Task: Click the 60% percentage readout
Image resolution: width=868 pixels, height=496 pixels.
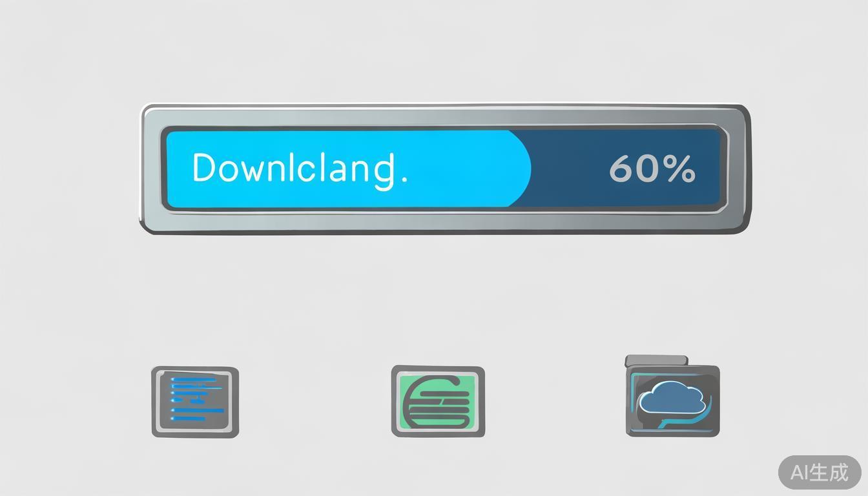Action: click(x=652, y=169)
